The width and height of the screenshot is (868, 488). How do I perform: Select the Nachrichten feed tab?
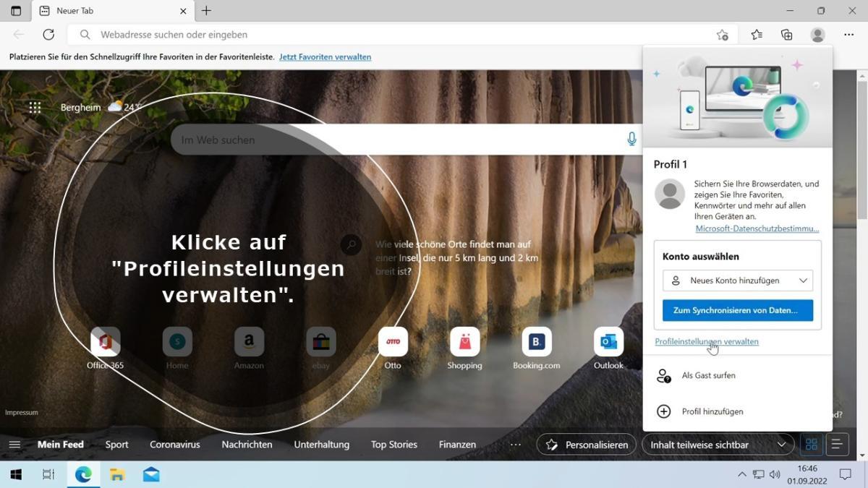247,445
